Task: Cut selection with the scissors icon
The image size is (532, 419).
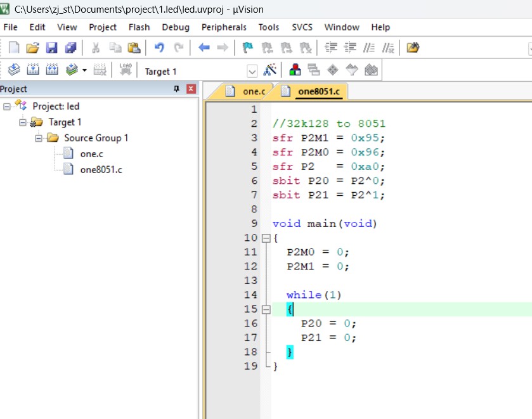Action: (96, 48)
